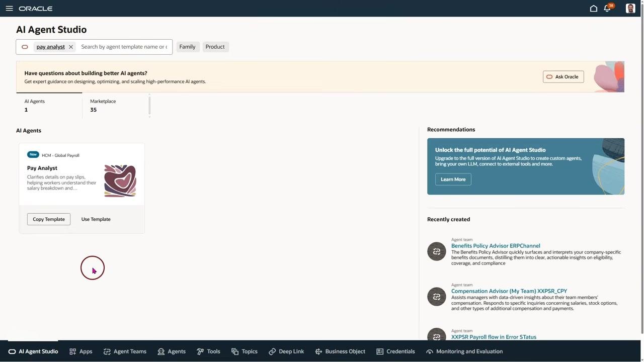
Task: Click Use Template on Pay Analyst
Action: click(96, 219)
